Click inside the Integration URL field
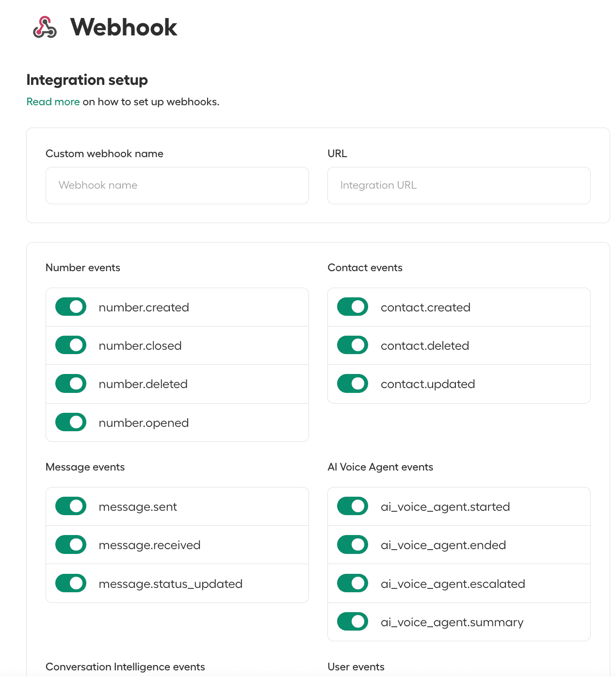 pos(458,185)
